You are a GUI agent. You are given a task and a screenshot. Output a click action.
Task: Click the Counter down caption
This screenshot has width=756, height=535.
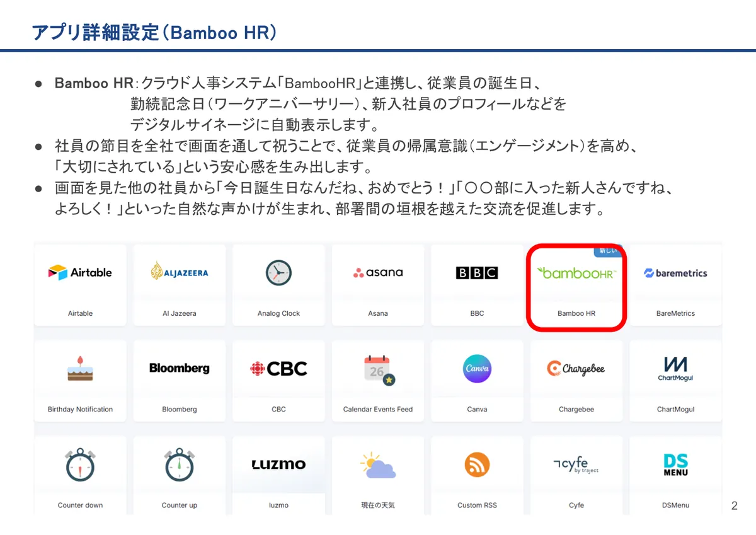[x=80, y=505]
